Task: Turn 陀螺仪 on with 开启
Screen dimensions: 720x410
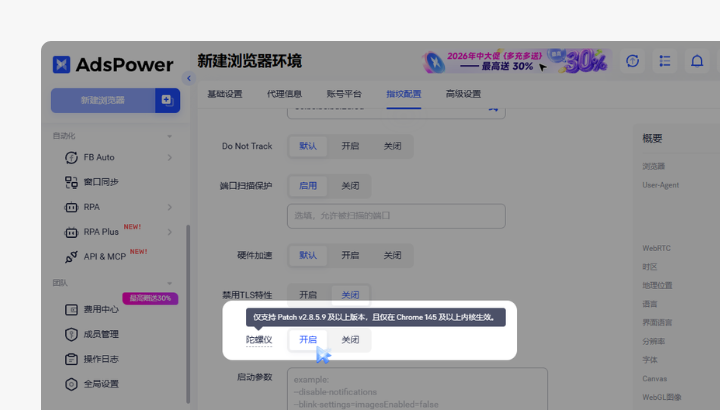Action: (308, 340)
